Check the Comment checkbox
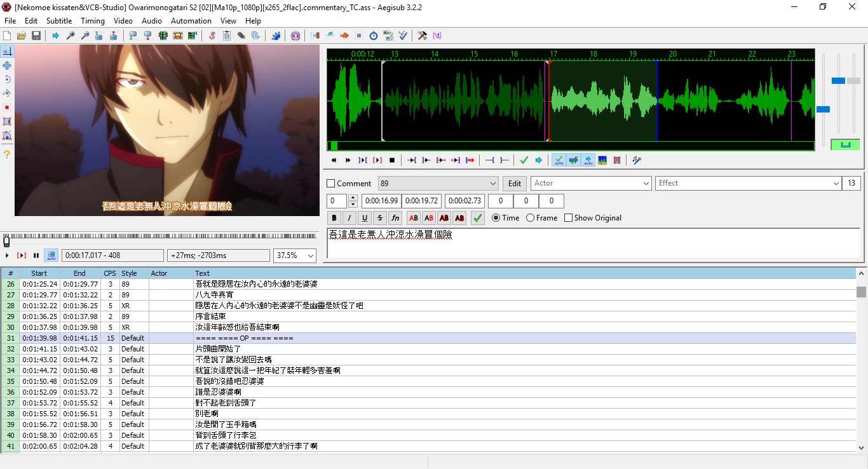This screenshot has width=868, height=469. coord(330,183)
